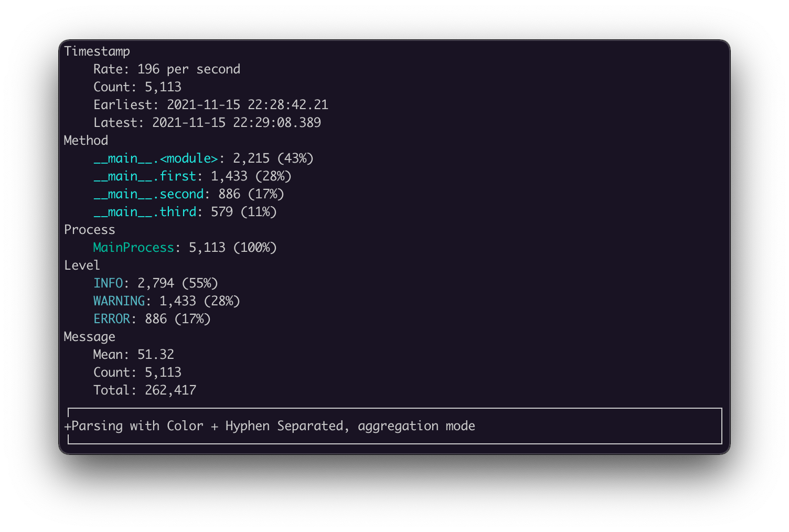
Task: Click the Latest timestamp 2021-11-15 22:29:08.389
Action: click(237, 123)
